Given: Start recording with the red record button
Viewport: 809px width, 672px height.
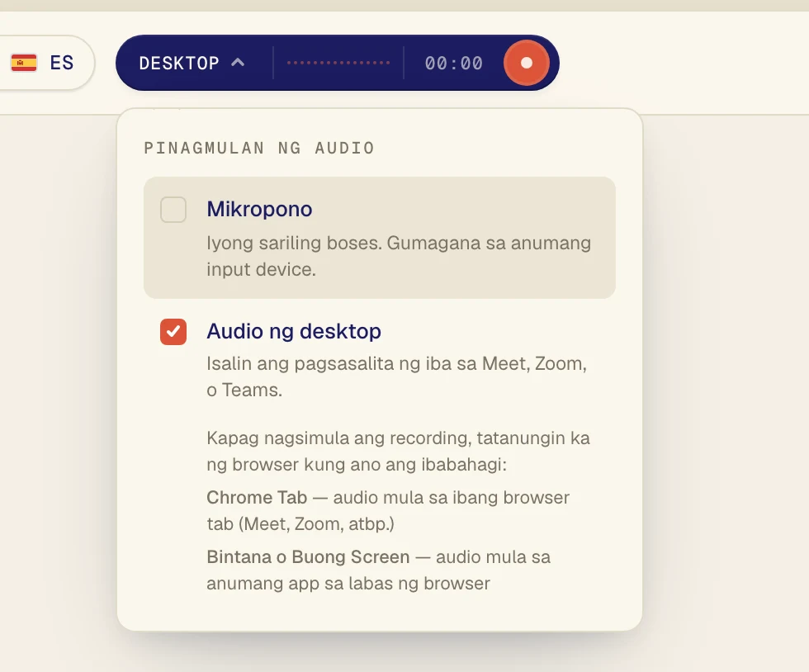Looking at the screenshot, I should pos(527,63).
